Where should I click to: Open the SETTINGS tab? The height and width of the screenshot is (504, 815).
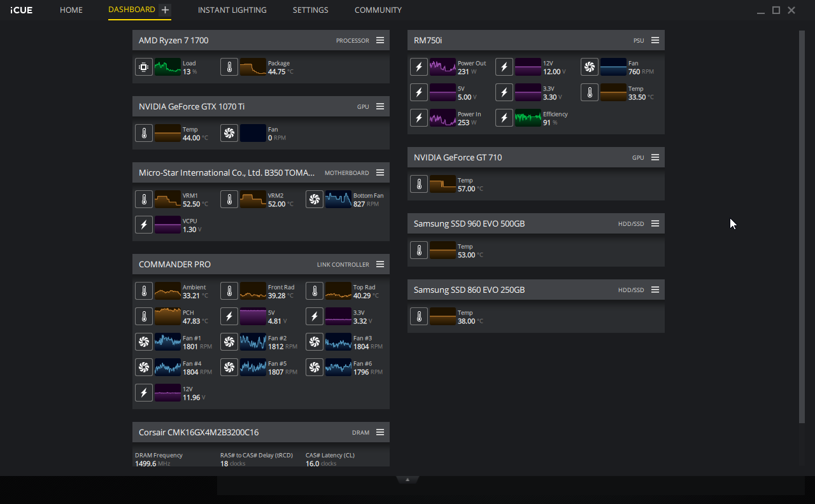[x=311, y=10]
